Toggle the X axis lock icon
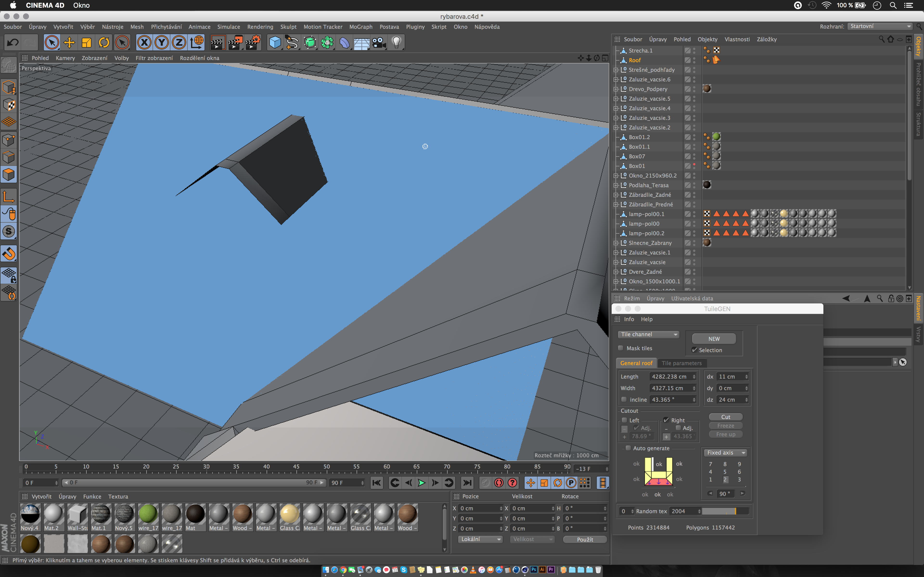 [x=144, y=43]
